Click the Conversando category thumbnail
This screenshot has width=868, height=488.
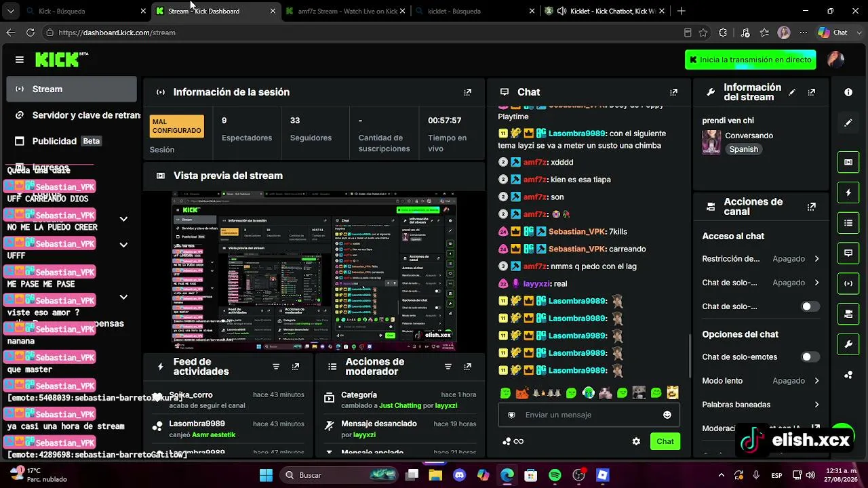(x=711, y=142)
